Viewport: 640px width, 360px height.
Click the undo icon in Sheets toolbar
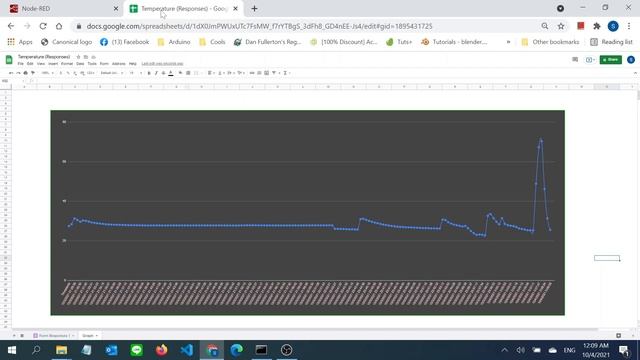coord(11,73)
